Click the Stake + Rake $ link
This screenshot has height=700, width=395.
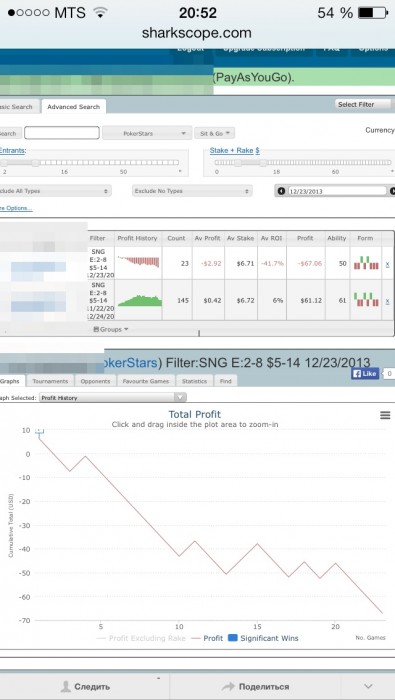[234, 150]
